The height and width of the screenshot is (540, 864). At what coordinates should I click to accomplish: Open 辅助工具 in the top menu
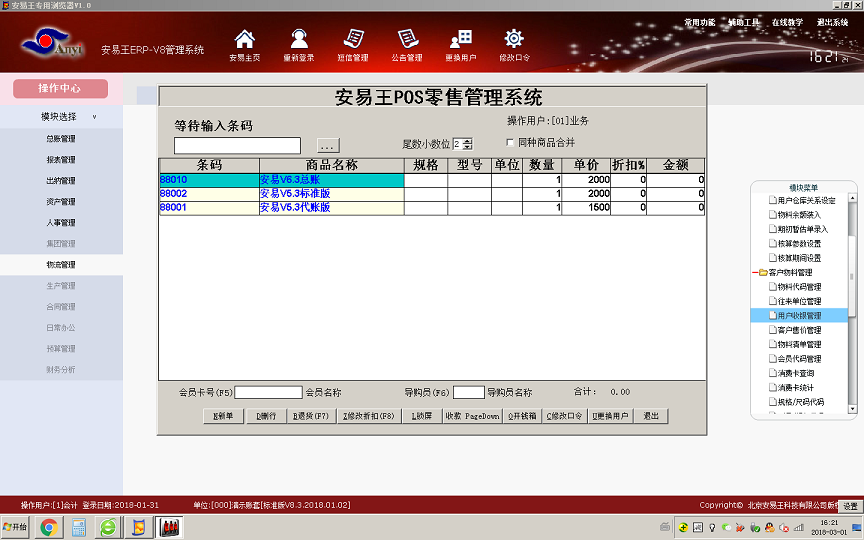pyautogui.click(x=743, y=23)
